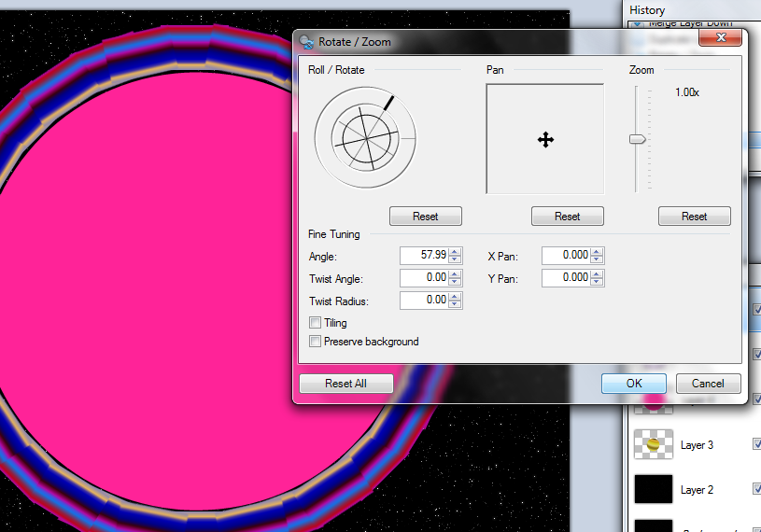Viewport: 761px width, 532px height.
Task: Confirm the rotation with OK
Action: pos(633,384)
